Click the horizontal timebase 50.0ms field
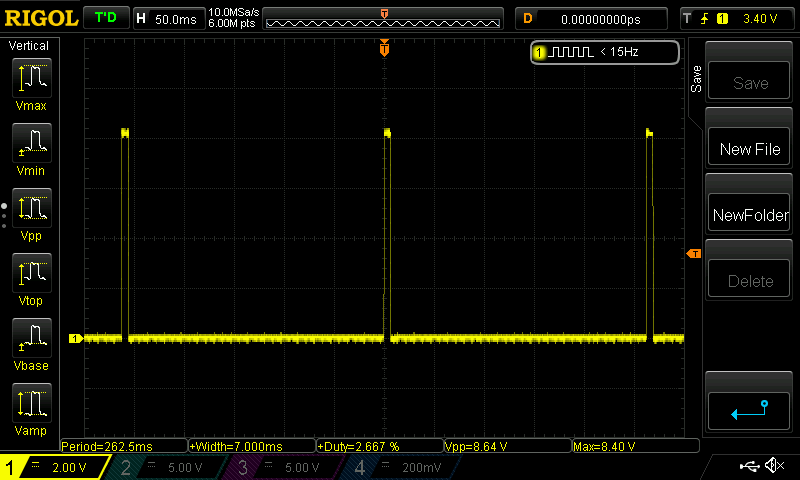 point(169,19)
